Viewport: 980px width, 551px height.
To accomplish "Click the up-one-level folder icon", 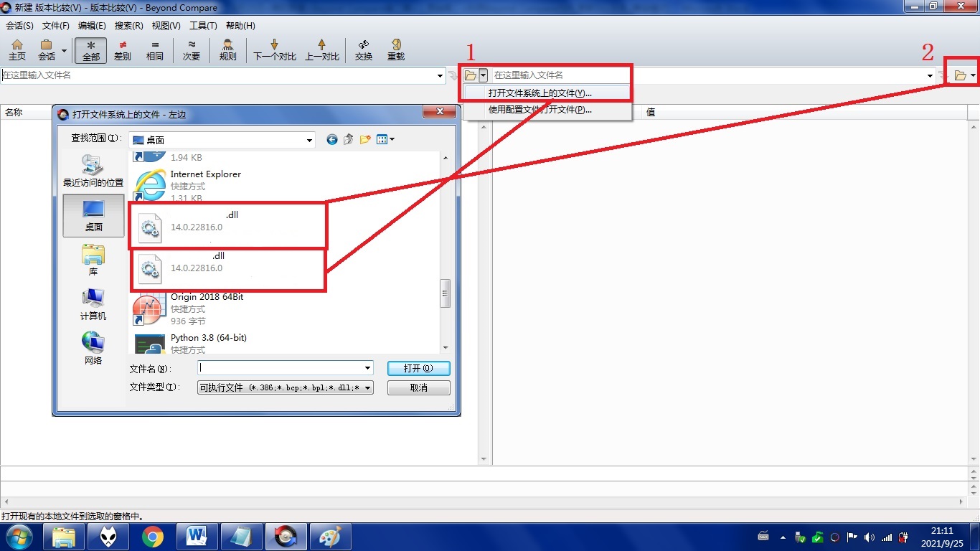I will coord(349,140).
